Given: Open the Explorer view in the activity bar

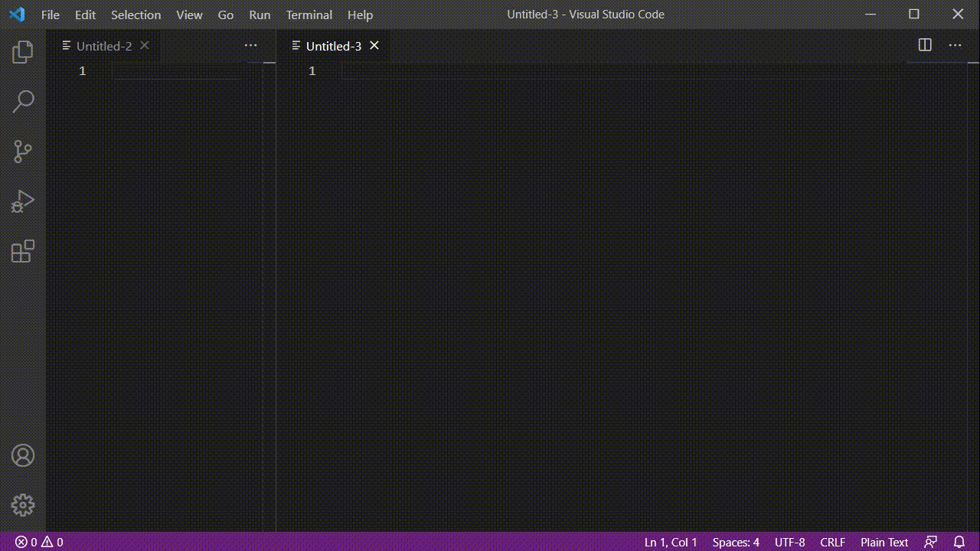Looking at the screenshot, I should point(22,51).
